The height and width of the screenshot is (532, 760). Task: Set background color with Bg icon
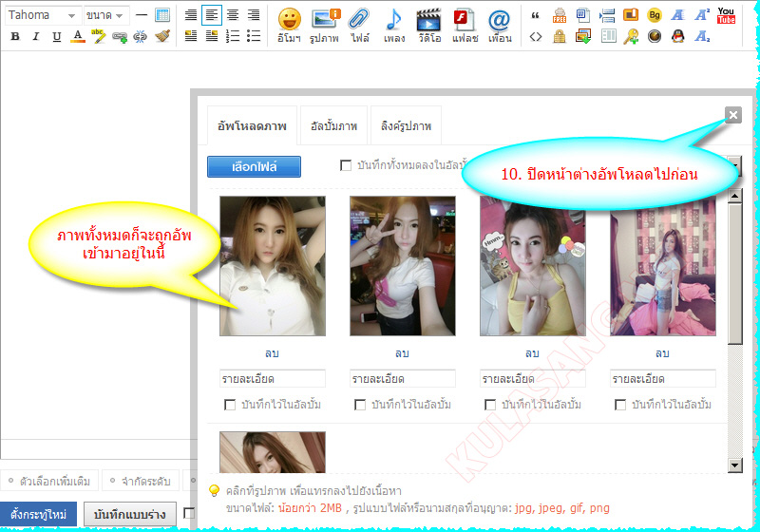tap(655, 15)
